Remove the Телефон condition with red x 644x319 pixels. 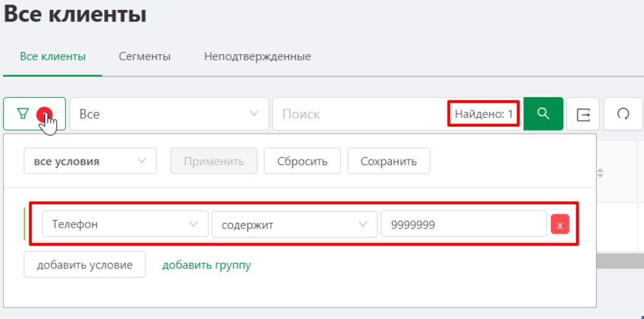click(560, 224)
